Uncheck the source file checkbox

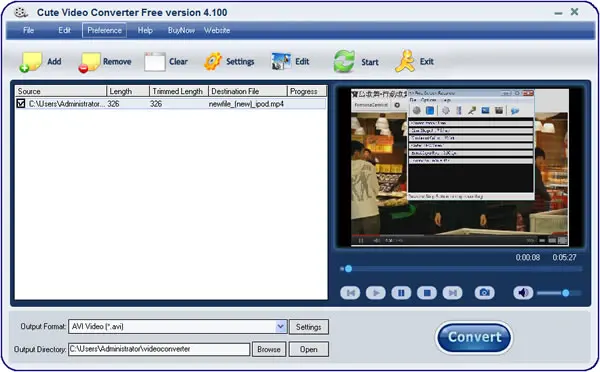[x=21, y=103]
